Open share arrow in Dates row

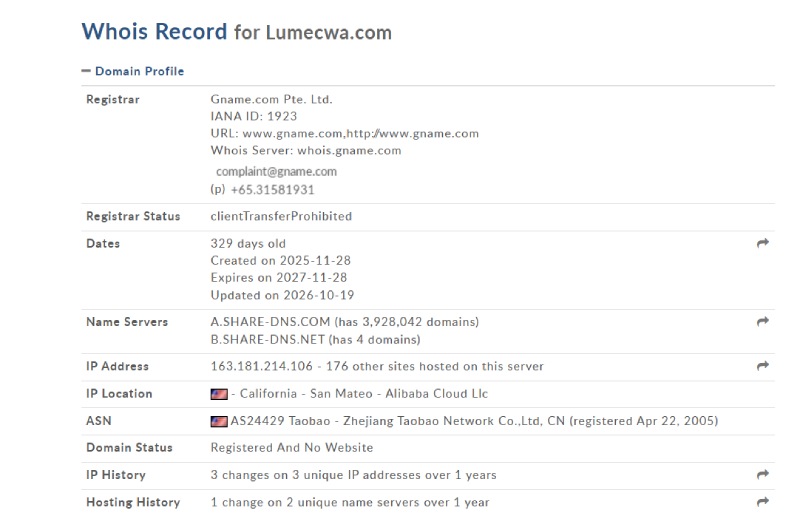pyautogui.click(x=763, y=243)
